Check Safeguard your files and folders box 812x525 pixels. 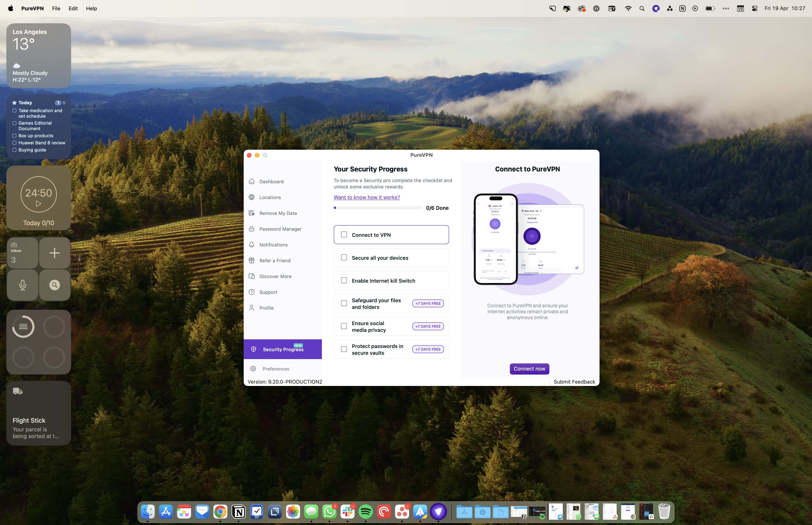click(344, 303)
